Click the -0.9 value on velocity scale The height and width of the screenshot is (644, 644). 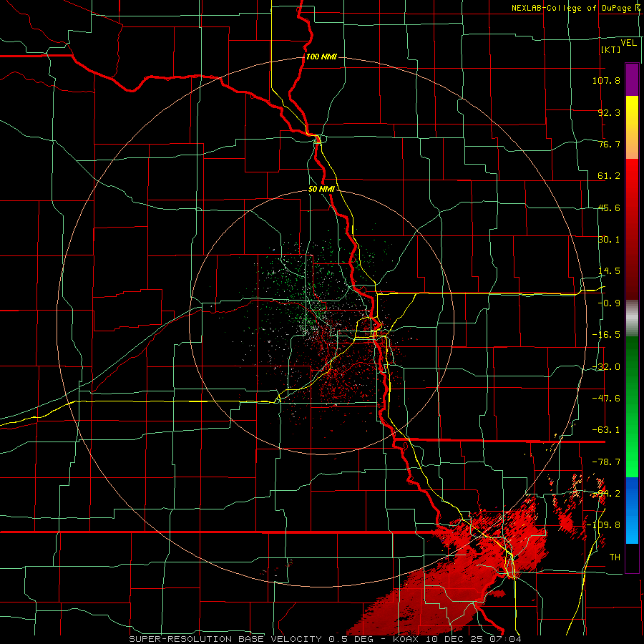coord(609,303)
